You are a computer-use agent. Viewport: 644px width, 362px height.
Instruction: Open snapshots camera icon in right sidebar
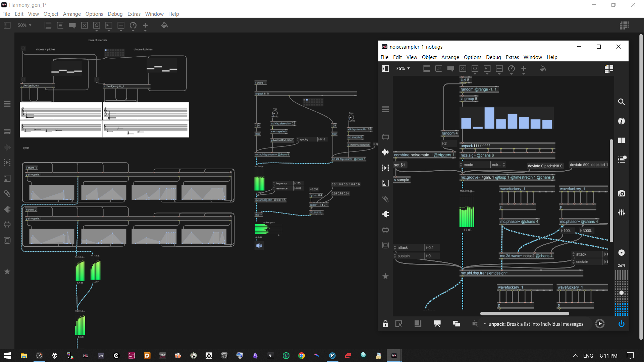[x=621, y=193]
